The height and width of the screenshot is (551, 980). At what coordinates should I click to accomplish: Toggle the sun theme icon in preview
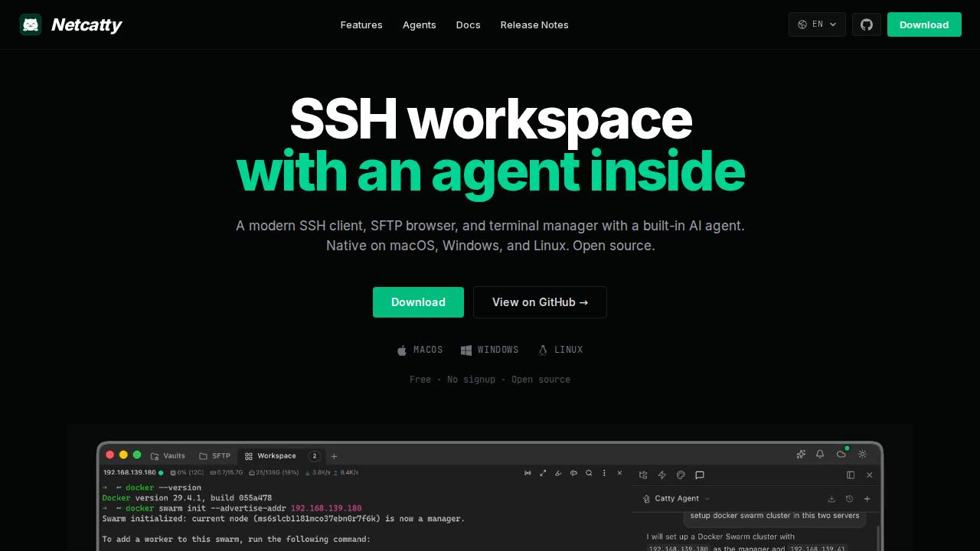point(863,454)
